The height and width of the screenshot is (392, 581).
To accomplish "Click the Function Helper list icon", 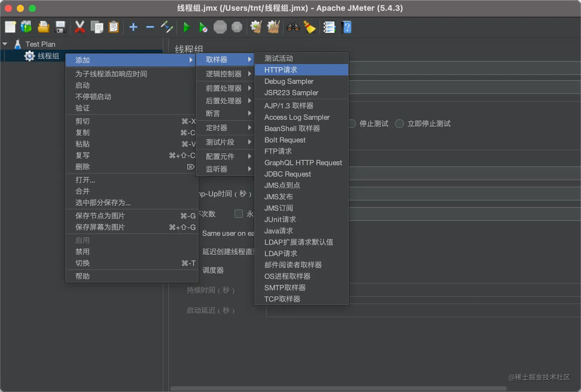I will pos(329,27).
